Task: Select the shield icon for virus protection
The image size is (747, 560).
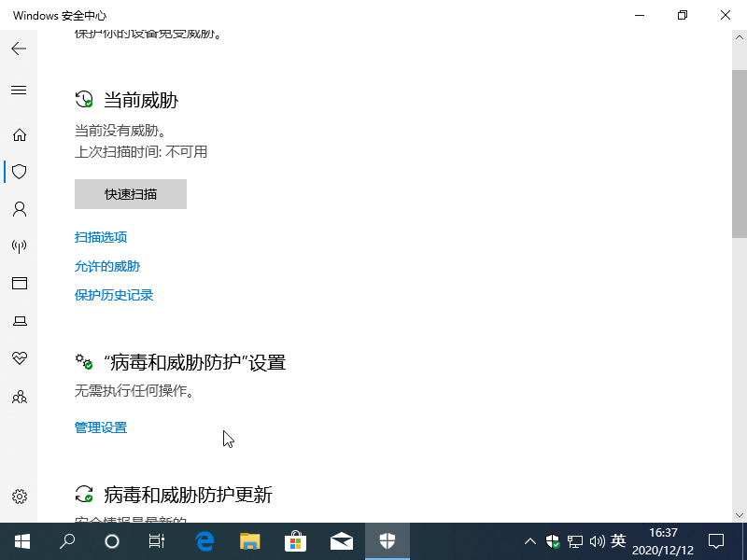Action: coord(19,172)
